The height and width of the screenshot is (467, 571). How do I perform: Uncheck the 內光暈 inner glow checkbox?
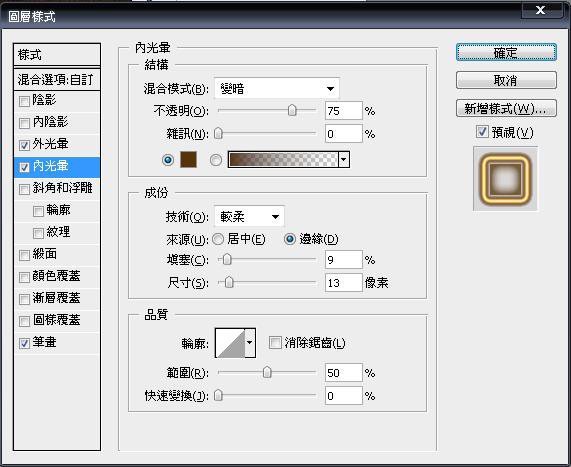24,167
